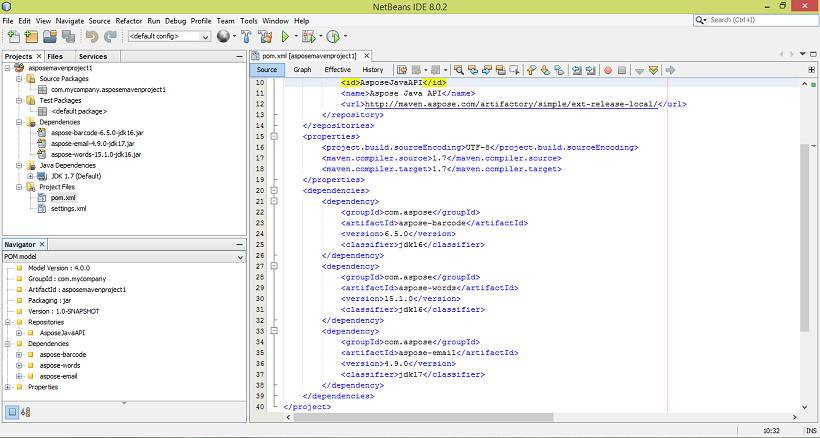Click the Stop Macro Recording icon

click(x=622, y=70)
